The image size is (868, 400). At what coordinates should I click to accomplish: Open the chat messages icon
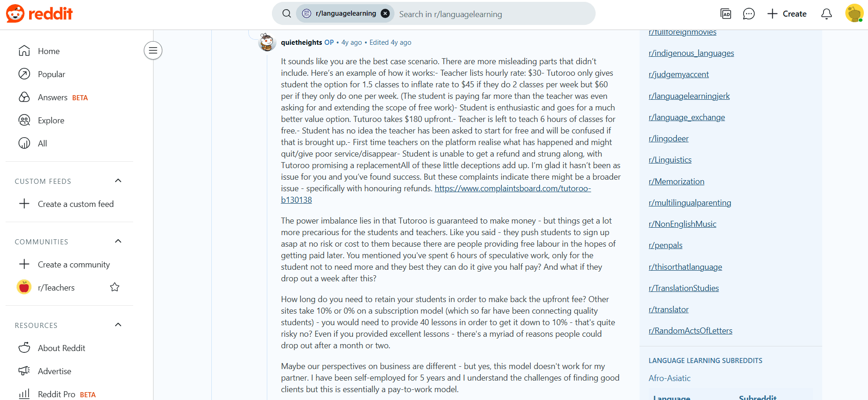[748, 14]
